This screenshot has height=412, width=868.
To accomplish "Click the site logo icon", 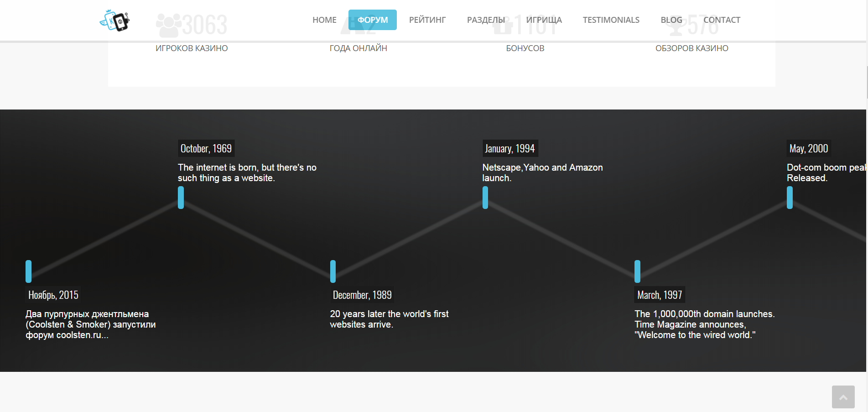I will tap(114, 21).
